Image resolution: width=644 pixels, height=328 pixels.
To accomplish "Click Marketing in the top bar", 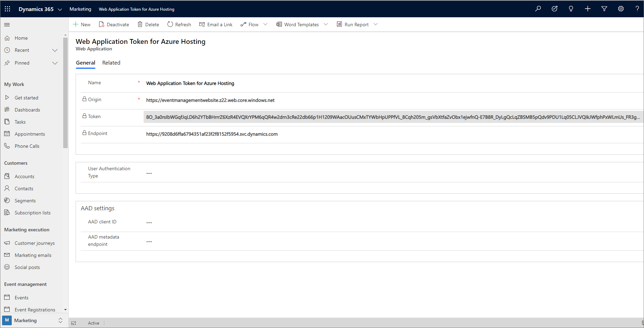I will (x=80, y=9).
